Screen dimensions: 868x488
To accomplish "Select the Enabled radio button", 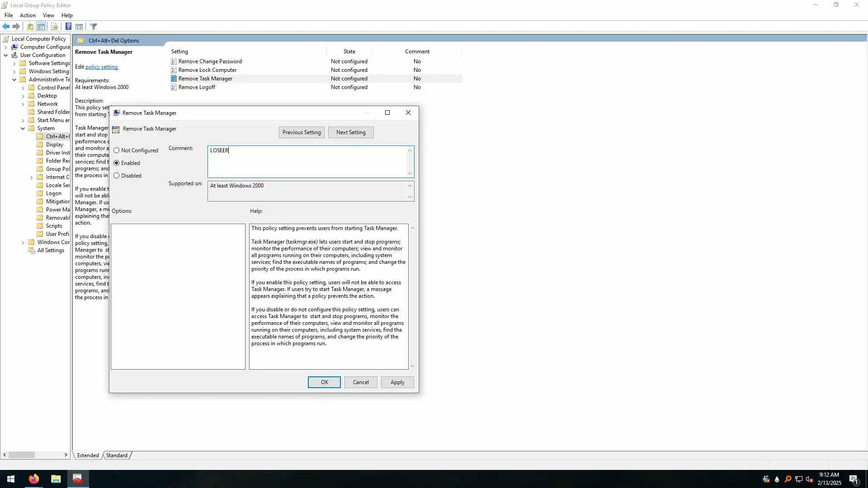I will tap(117, 163).
